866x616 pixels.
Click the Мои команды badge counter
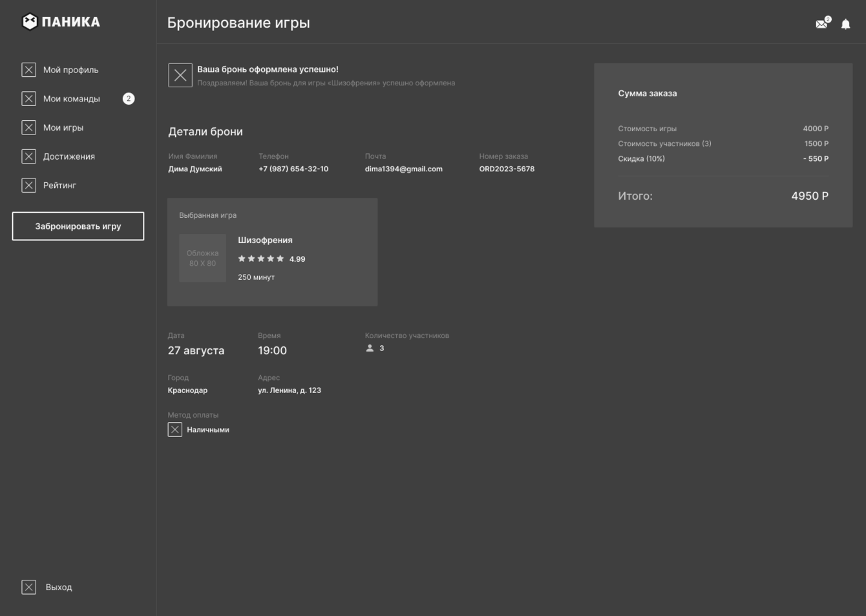129,99
